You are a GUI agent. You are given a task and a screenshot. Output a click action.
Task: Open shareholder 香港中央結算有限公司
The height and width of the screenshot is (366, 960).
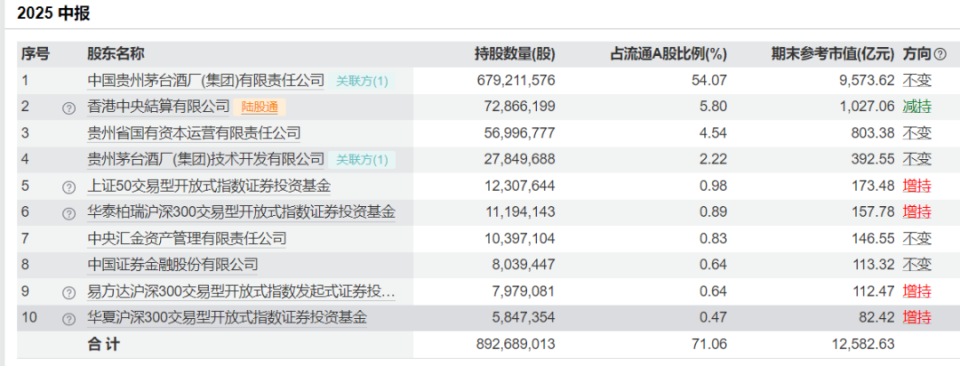pos(159,106)
